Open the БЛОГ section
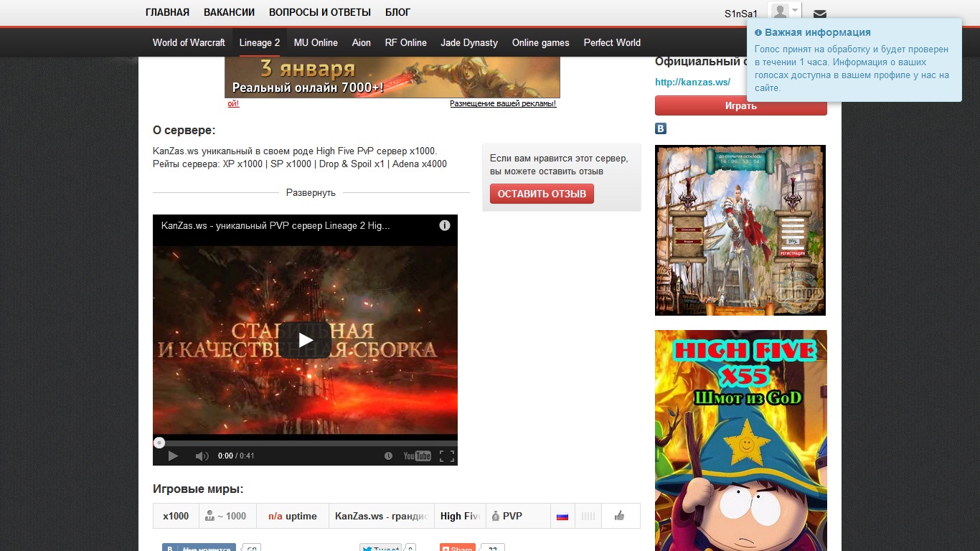Screen dimensions: 980x551 (x=398, y=12)
